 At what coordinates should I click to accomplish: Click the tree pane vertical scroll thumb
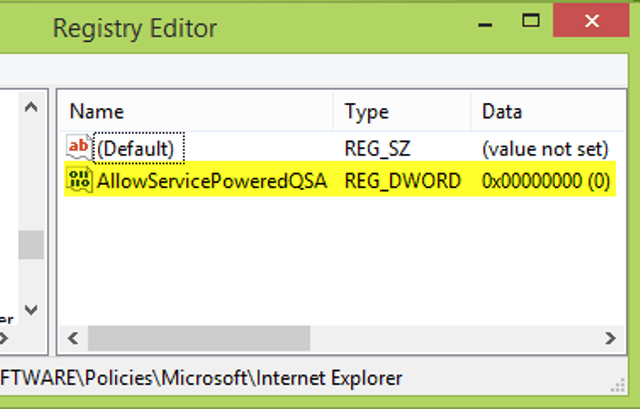(31, 245)
